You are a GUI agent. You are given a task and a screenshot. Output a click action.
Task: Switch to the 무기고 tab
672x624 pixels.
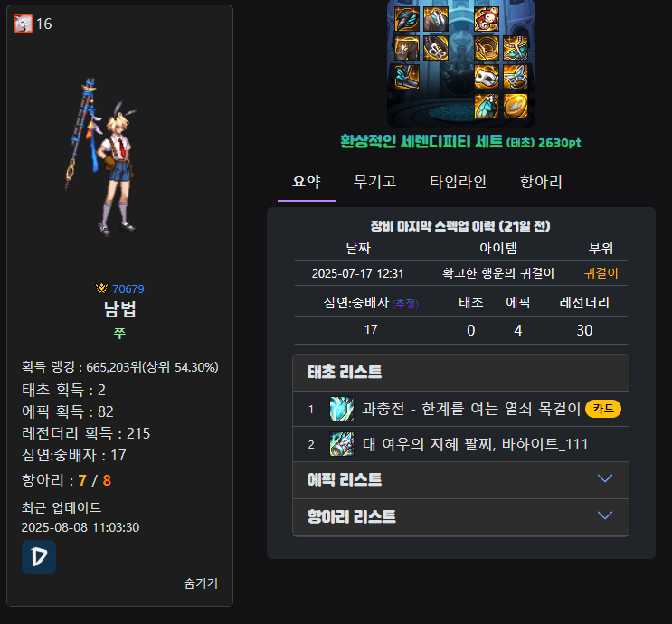pyautogui.click(x=374, y=182)
